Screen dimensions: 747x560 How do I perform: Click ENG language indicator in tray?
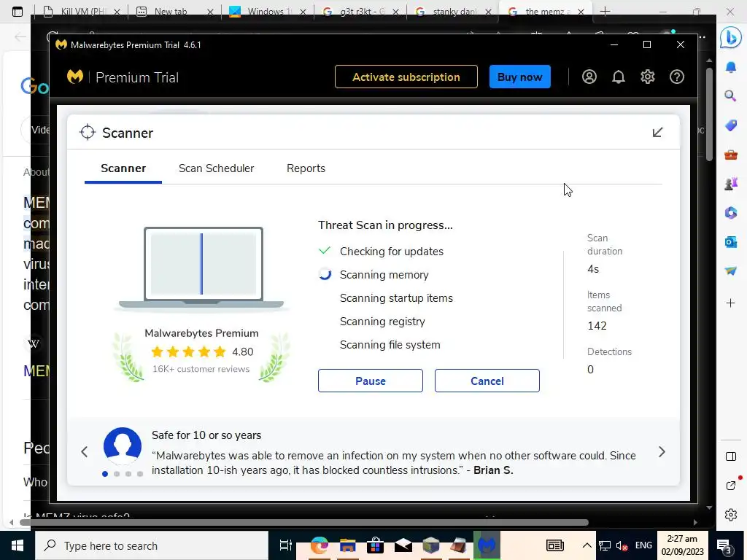643,545
